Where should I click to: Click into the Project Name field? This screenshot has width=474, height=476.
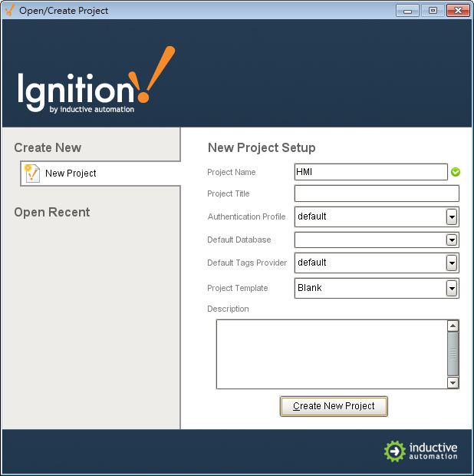click(x=371, y=172)
